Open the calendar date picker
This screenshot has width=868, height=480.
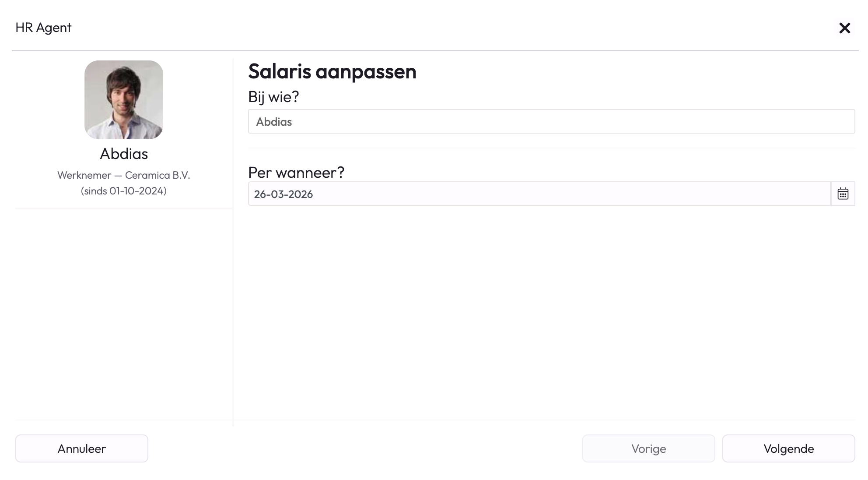point(843,194)
